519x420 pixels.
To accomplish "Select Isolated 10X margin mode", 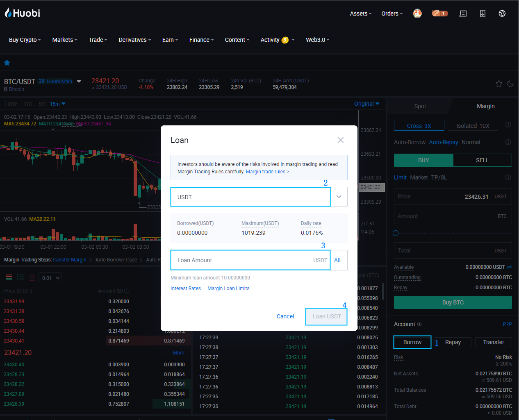I will pos(472,126).
